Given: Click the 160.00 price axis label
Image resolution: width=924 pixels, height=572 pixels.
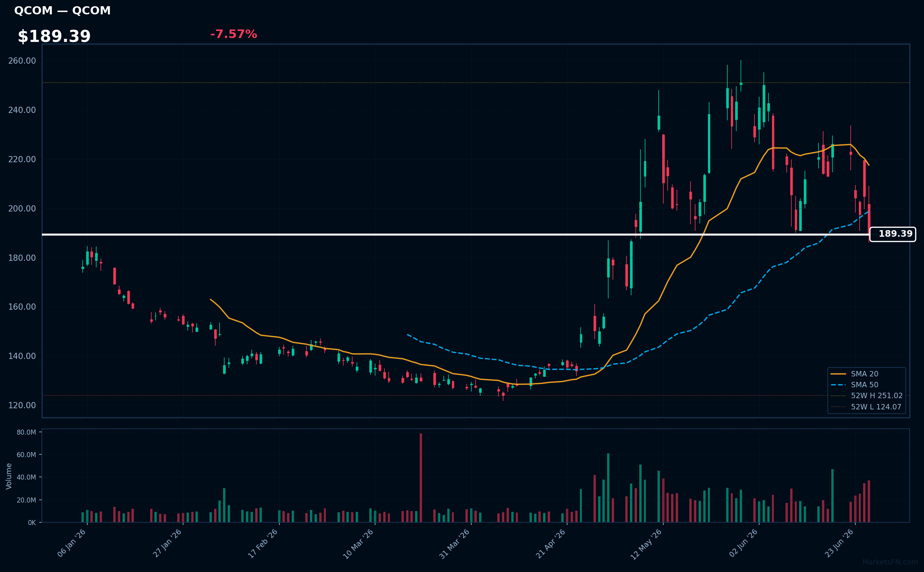Looking at the screenshot, I should pyautogui.click(x=22, y=307).
